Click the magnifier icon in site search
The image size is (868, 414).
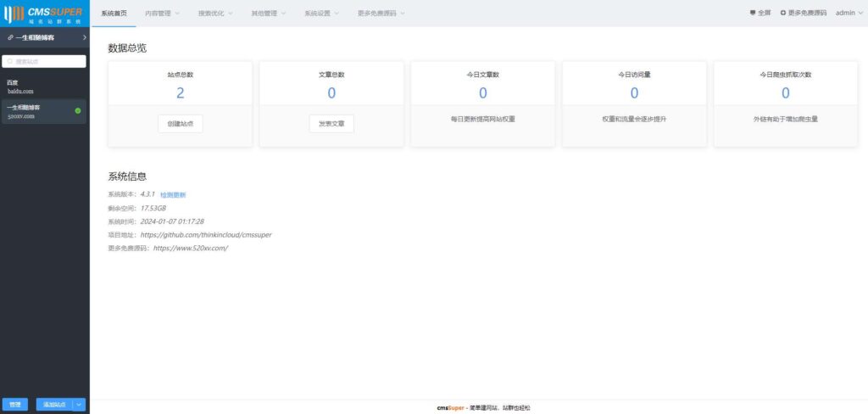pos(9,62)
